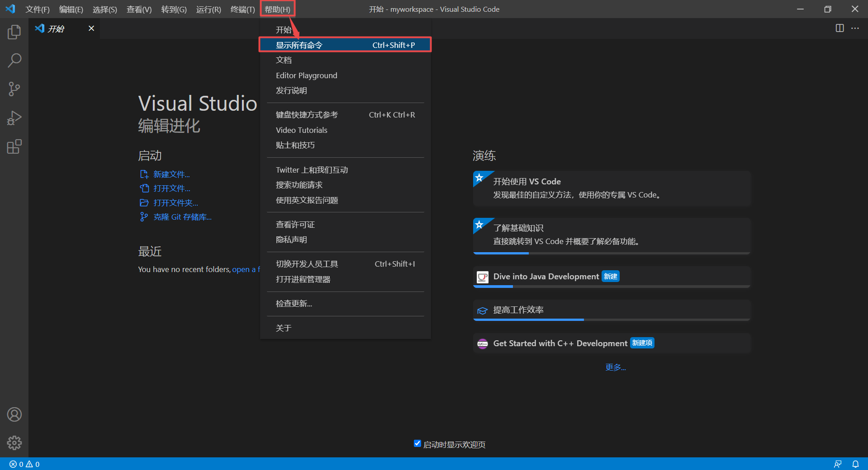The image size is (868, 470).
Task: Open the 开始使用 VS Code walkthrough card
Action: point(612,188)
